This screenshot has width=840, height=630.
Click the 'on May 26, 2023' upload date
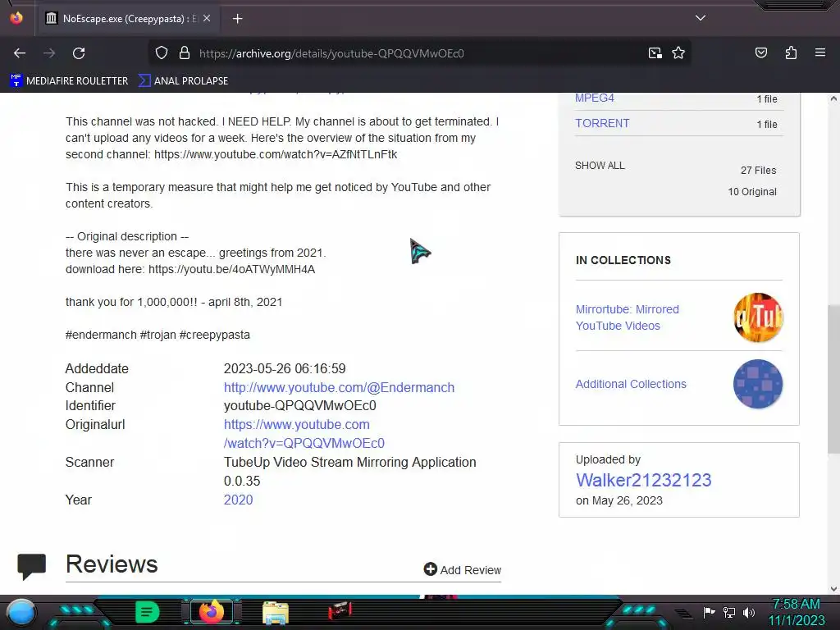click(619, 500)
